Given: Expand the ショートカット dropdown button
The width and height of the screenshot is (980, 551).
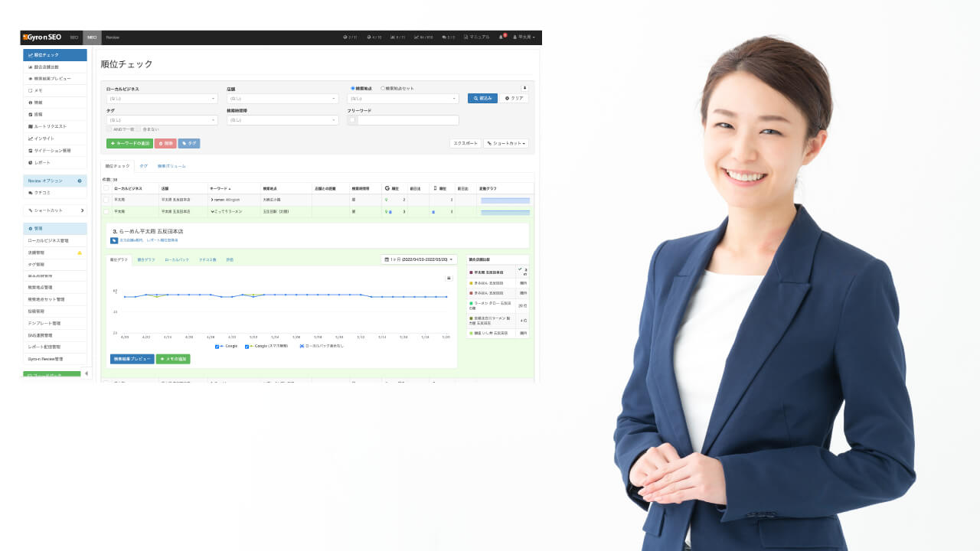Looking at the screenshot, I should pos(505,143).
